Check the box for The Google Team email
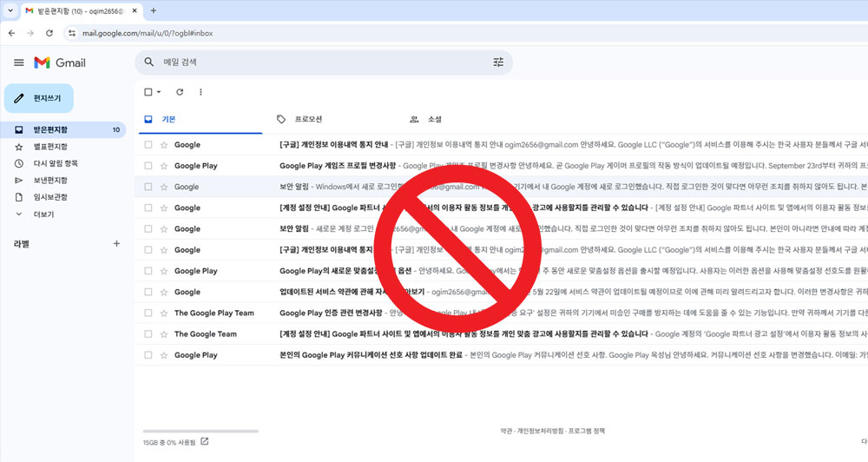This screenshot has height=462, width=868. (148, 334)
